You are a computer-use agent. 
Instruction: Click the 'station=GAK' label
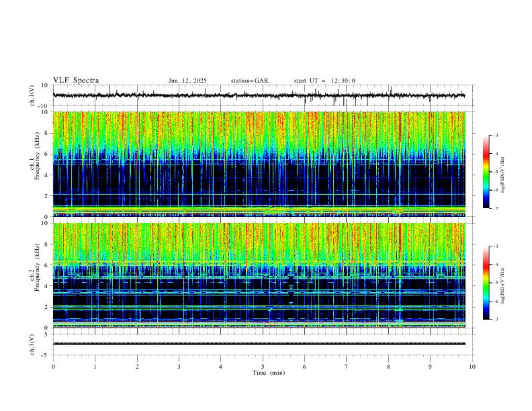click(249, 81)
